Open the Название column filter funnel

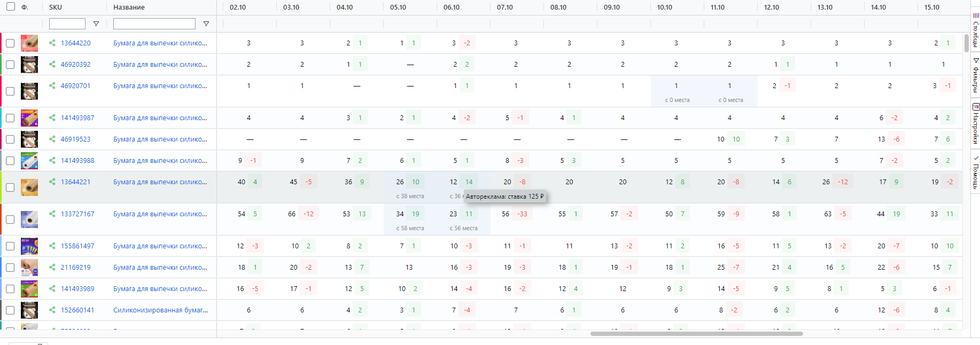coord(206,24)
